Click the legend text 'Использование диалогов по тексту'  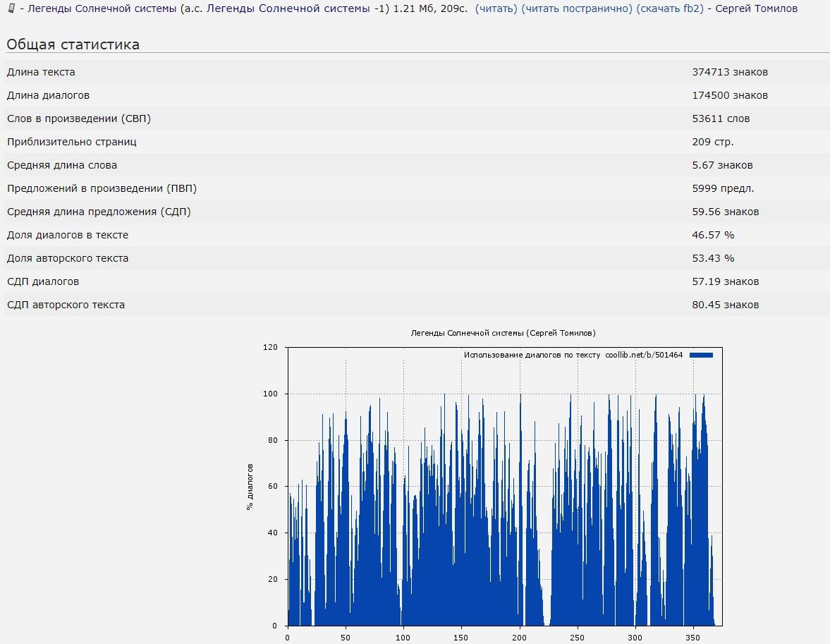pyautogui.click(x=532, y=355)
